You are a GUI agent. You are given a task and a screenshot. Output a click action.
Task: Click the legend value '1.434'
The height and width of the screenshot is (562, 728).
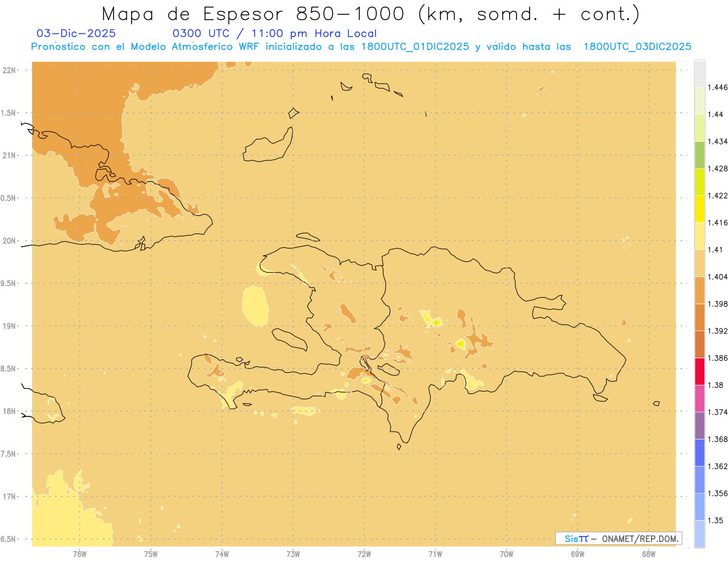(718, 141)
